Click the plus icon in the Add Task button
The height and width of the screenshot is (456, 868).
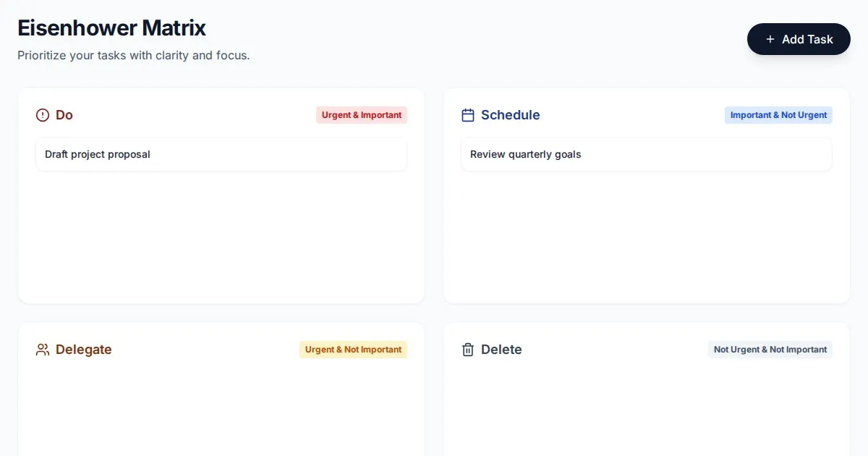[770, 39]
